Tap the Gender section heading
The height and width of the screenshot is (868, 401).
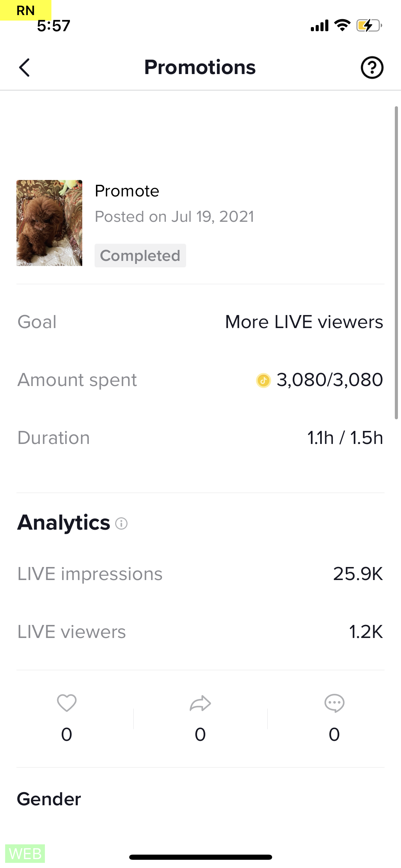click(x=49, y=799)
